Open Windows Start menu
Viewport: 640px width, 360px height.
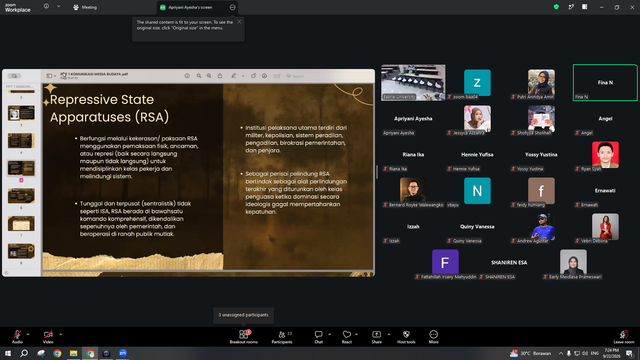(x=8, y=353)
